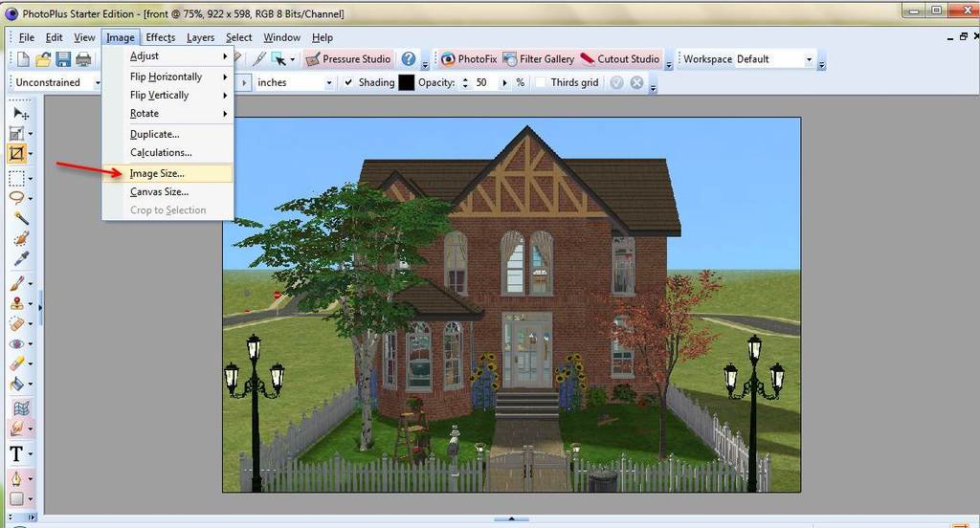Click the Save disk icon

pos(63,59)
